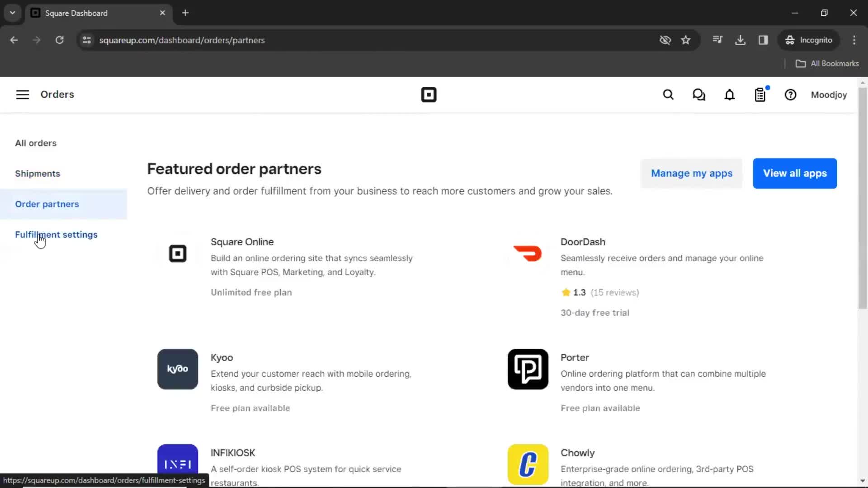Viewport: 868px width, 488px height.
Task: Open the help question mark icon
Action: 791,95
